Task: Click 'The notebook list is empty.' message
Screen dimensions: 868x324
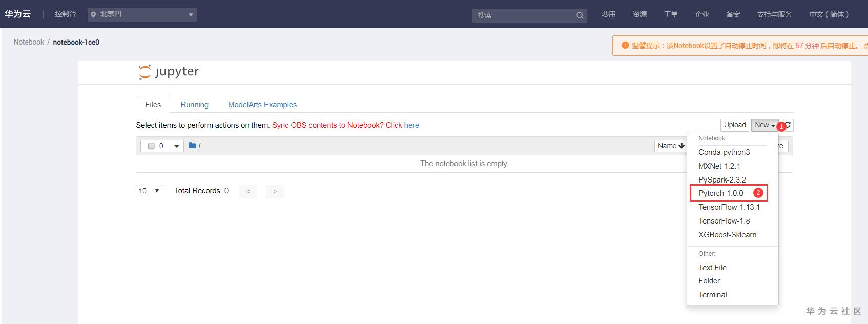Action: coord(464,164)
